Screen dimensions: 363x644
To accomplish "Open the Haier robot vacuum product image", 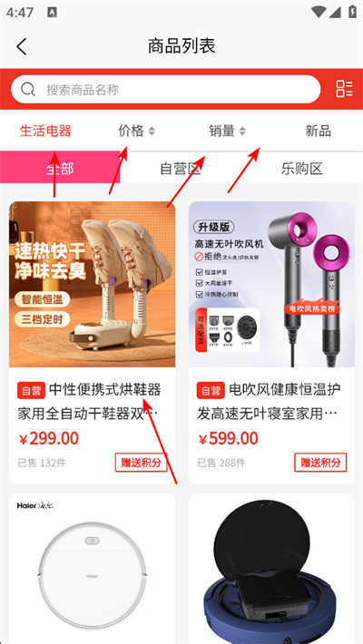I will tap(92, 569).
